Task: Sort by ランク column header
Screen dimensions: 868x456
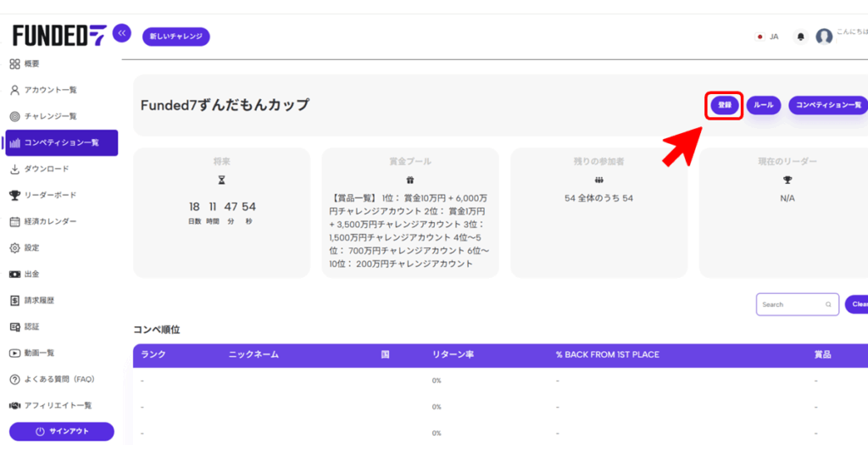Action: pos(153,355)
